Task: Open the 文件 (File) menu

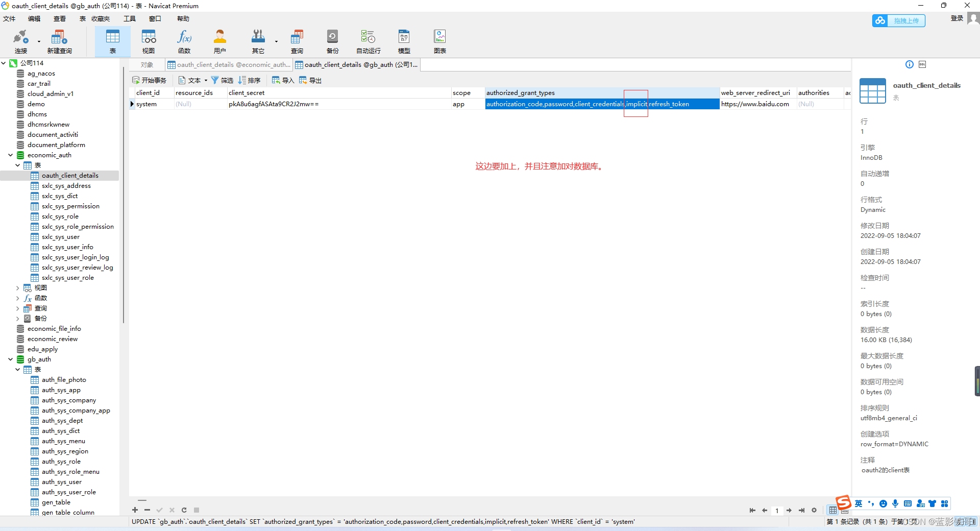Action: point(9,19)
